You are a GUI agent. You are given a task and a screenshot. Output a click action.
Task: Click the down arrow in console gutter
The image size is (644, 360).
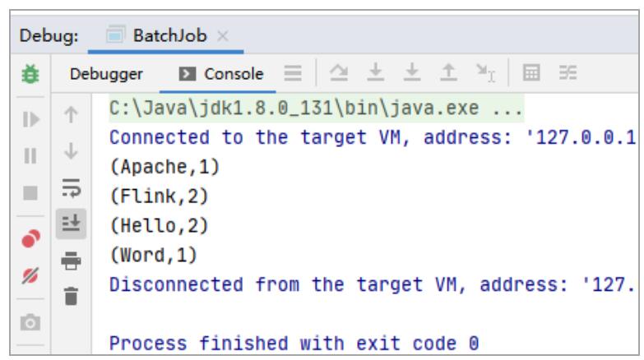click(x=69, y=152)
